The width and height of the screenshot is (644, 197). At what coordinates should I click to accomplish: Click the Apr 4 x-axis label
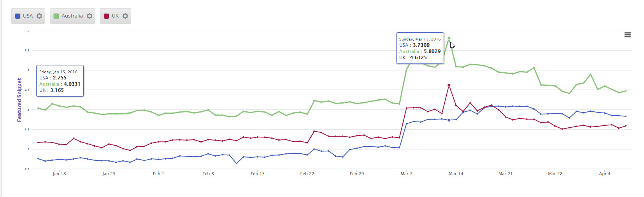click(x=604, y=174)
